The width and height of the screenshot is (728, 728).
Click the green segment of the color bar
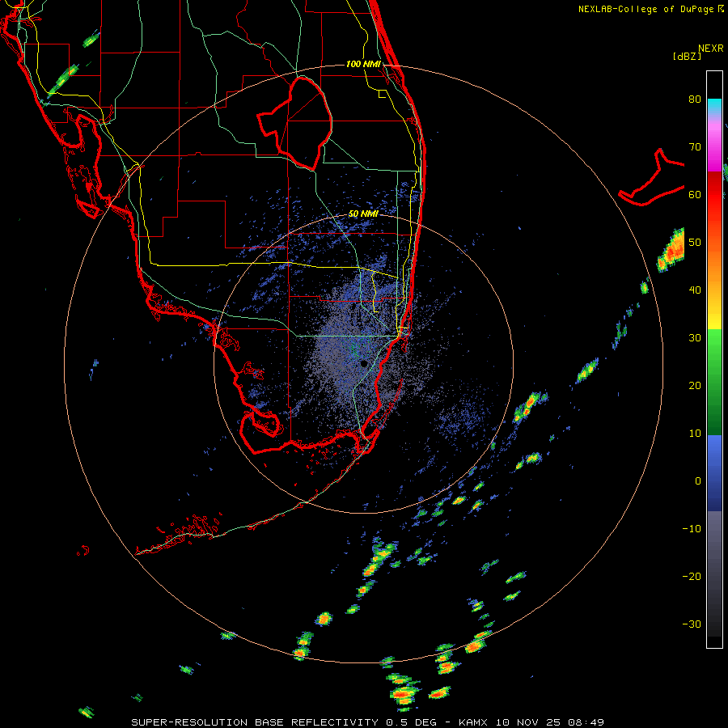pos(714,382)
